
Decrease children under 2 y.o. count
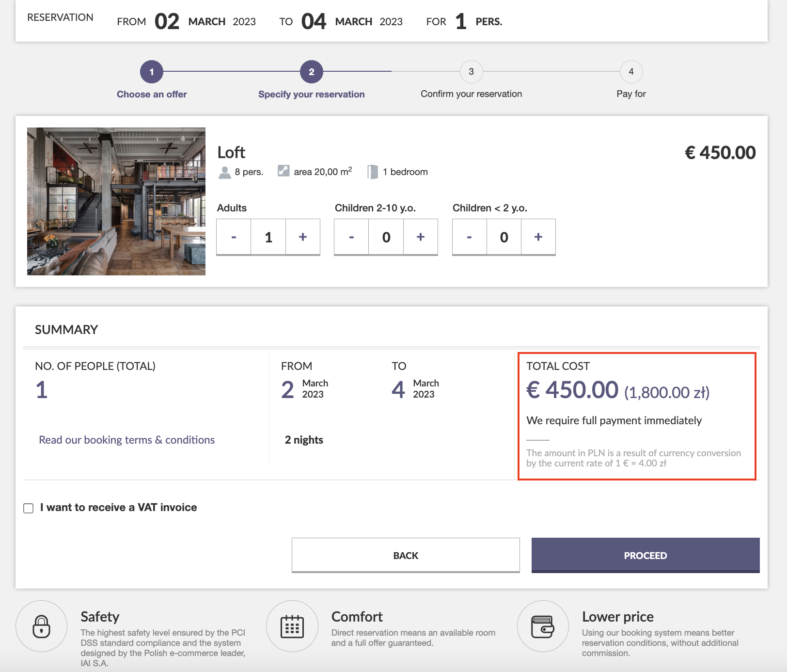pyautogui.click(x=469, y=237)
